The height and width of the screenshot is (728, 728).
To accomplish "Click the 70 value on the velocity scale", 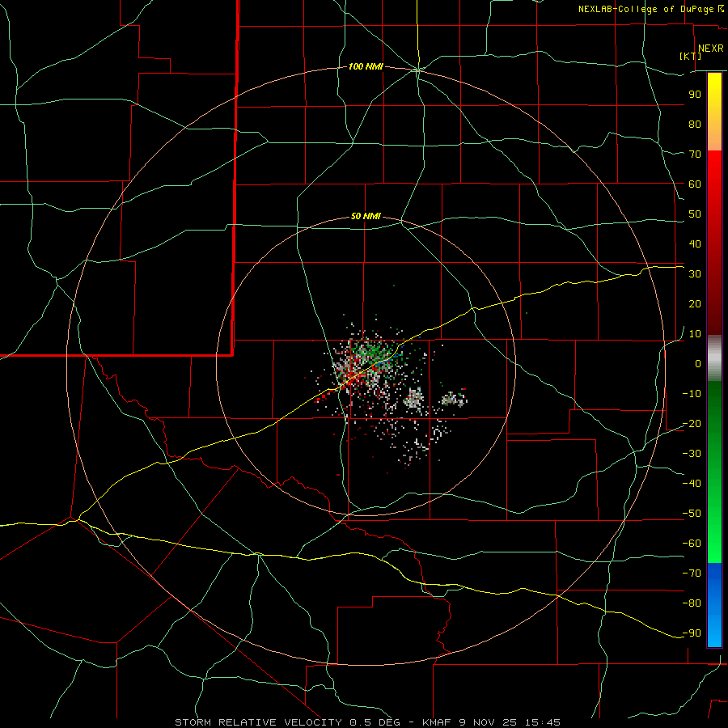I will [x=695, y=154].
